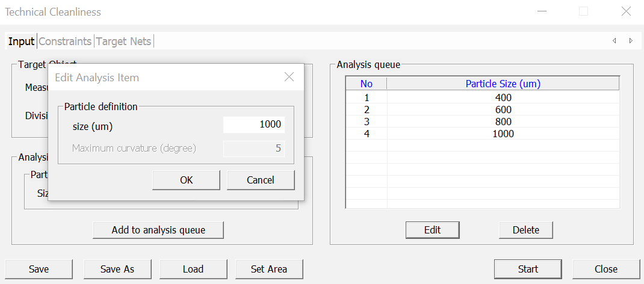This screenshot has width=644, height=284.
Task: Switch to the Constraints tab
Action: pyautogui.click(x=65, y=42)
